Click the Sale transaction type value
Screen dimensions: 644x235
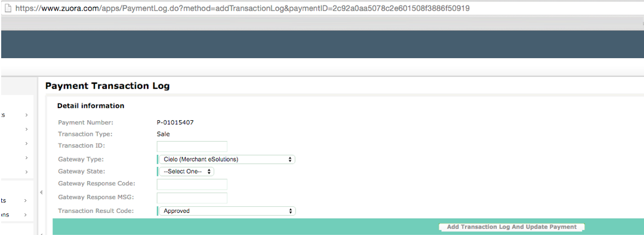click(163, 134)
